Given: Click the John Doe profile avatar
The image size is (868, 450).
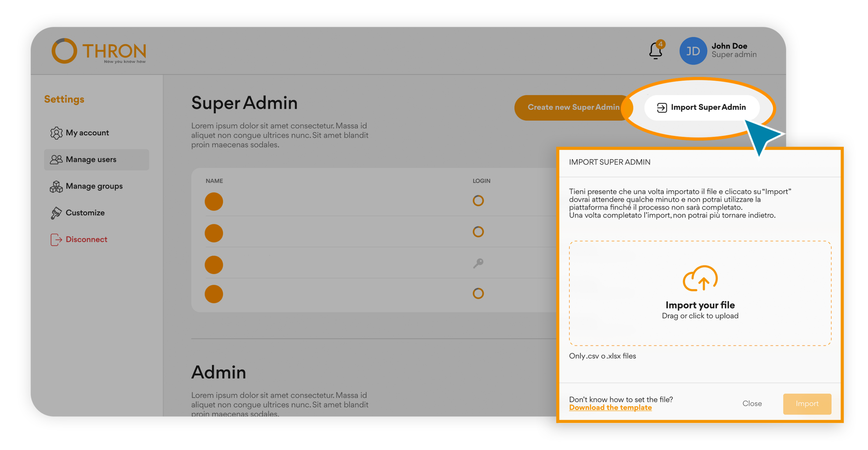Looking at the screenshot, I should tap(693, 51).
